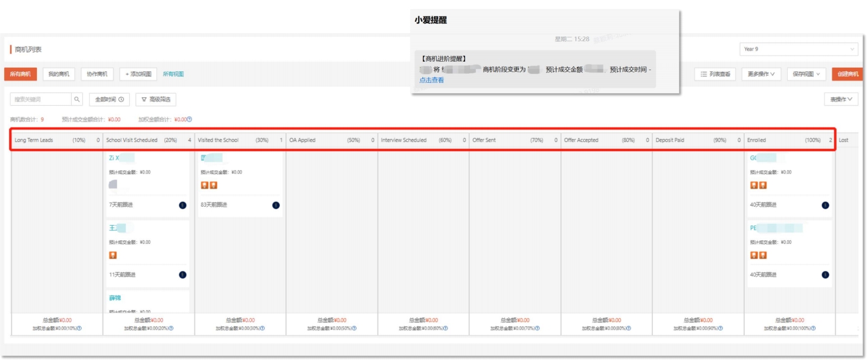Switch to the 所有商机 tab
Screen dimensions: 868x361
coord(21,74)
